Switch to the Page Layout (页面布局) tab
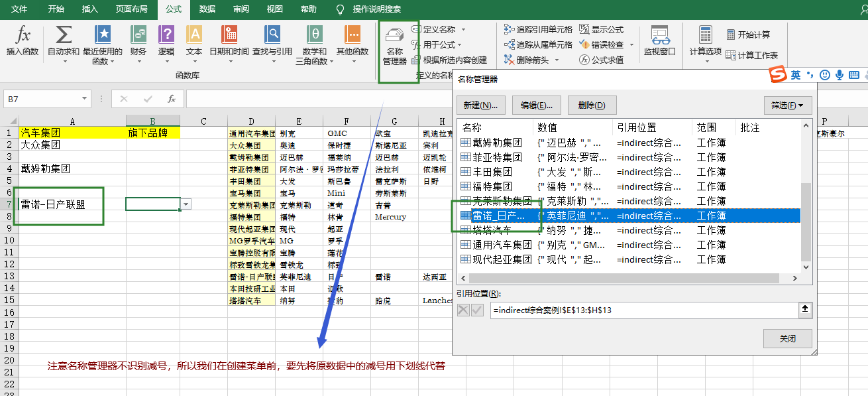 tap(132, 9)
